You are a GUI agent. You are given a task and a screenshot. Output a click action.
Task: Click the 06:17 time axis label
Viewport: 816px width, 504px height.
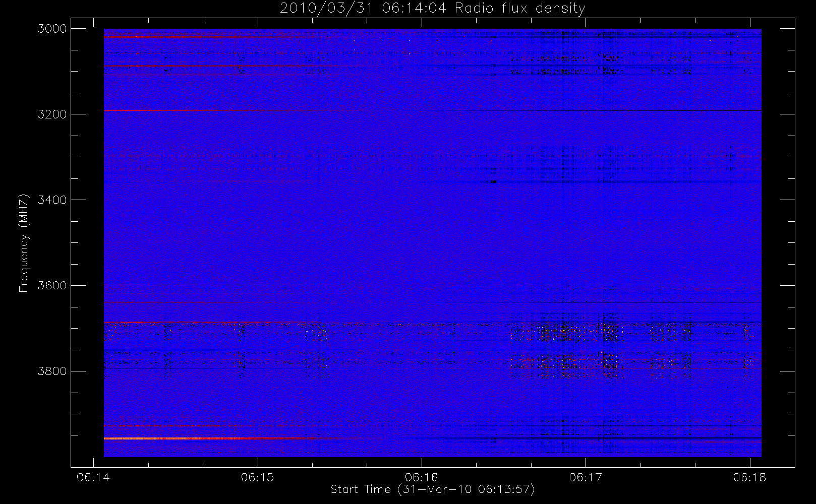pyautogui.click(x=586, y=477)
